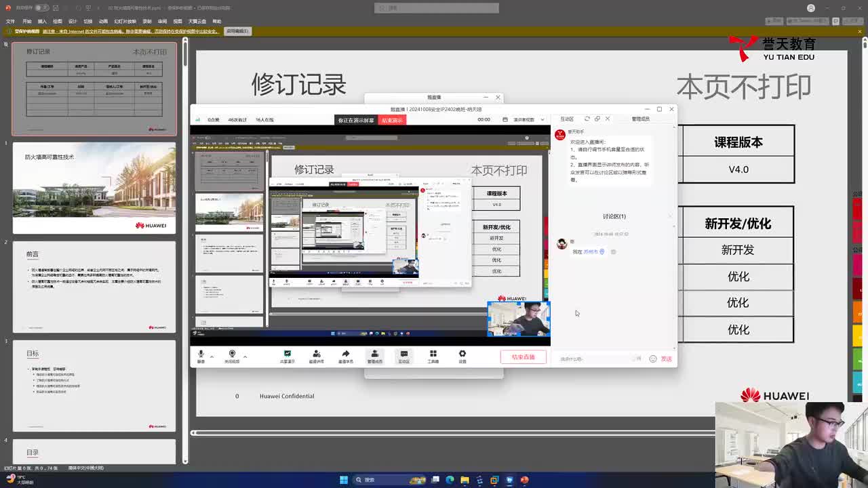
Task: Switch to 管理成员 tab
Action: (641, 119)
